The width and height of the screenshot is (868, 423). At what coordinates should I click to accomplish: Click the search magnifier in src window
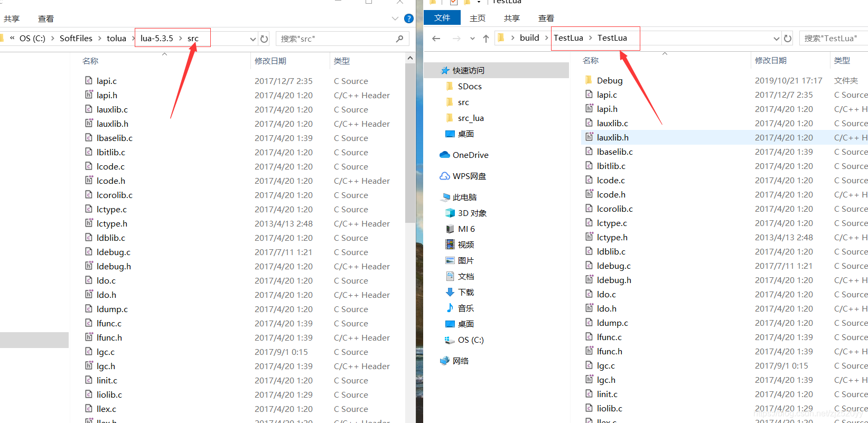[x=399, y=39]
